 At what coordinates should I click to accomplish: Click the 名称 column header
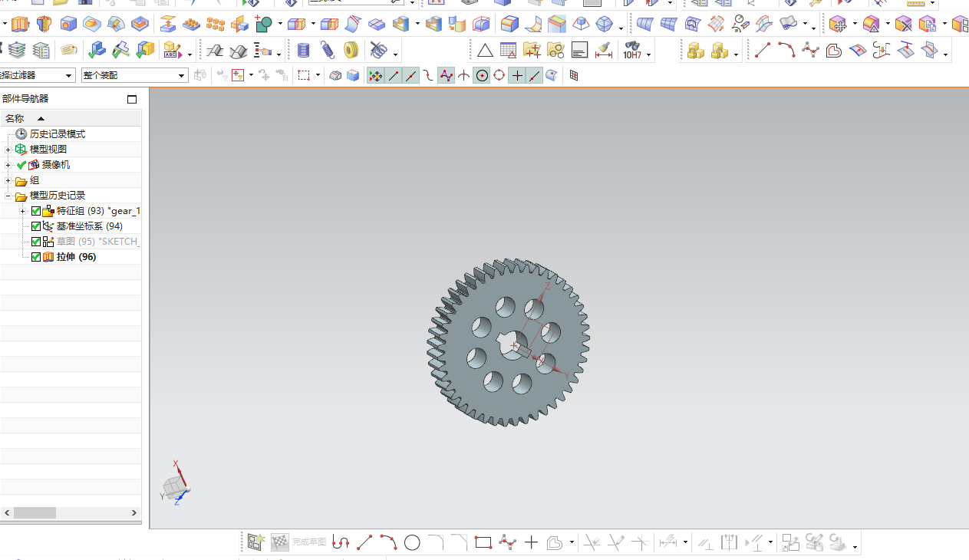coord(15,118)
